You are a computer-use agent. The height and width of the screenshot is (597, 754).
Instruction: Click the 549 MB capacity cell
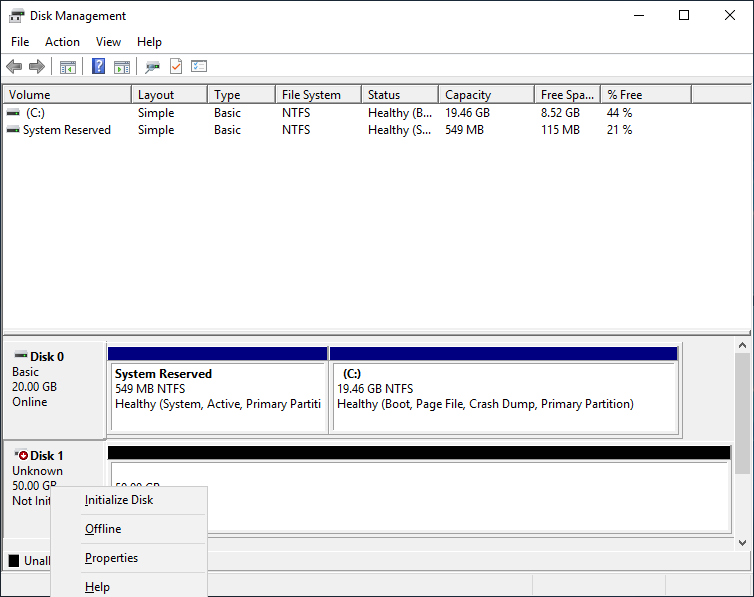465,130
